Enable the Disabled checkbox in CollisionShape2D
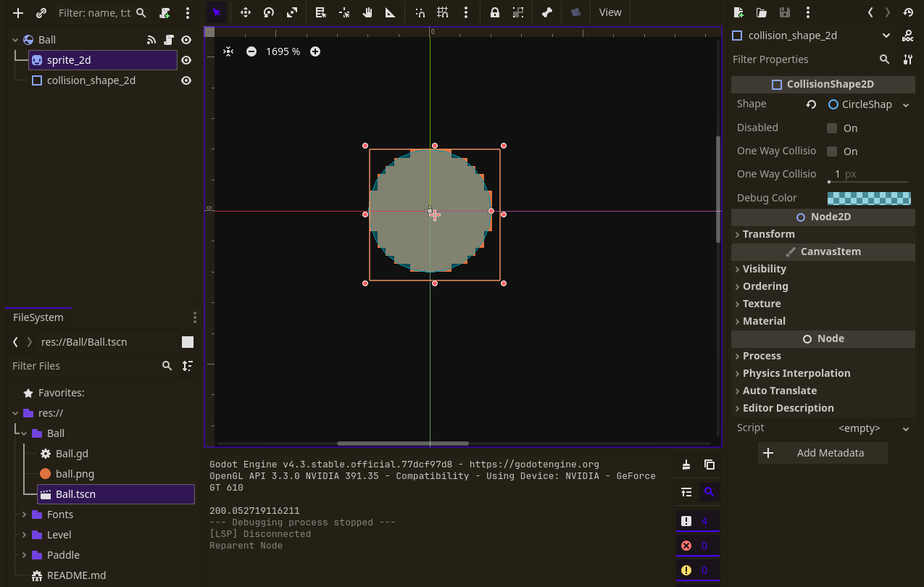Screen dimensions: 924x587 [x=831, y=128]
